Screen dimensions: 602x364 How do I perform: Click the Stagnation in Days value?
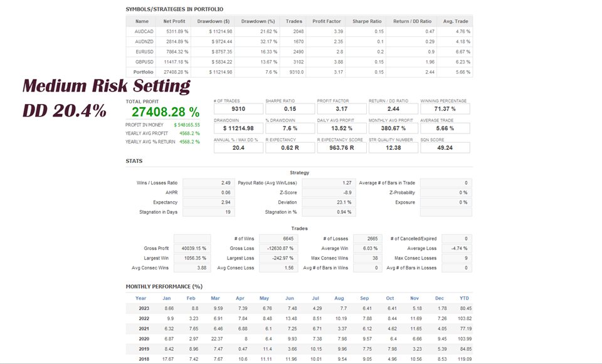point(209,212)
